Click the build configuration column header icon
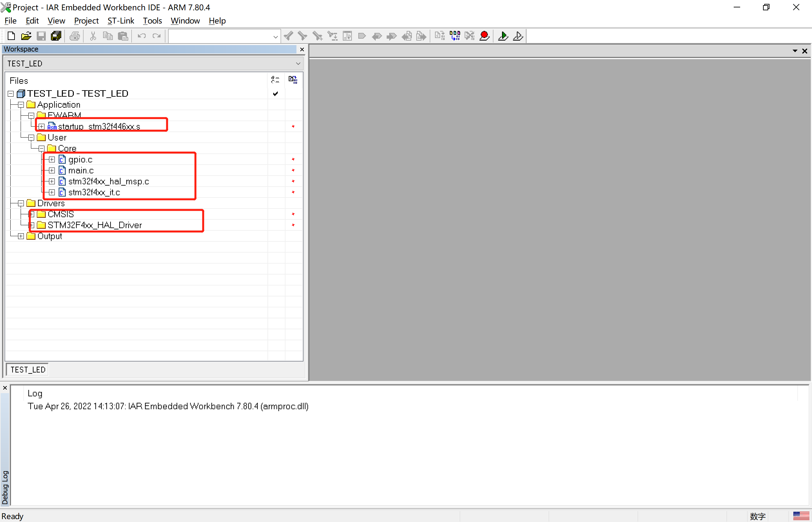Image resolution: width=812 pixels, height=522 pixels. [293, 80]
